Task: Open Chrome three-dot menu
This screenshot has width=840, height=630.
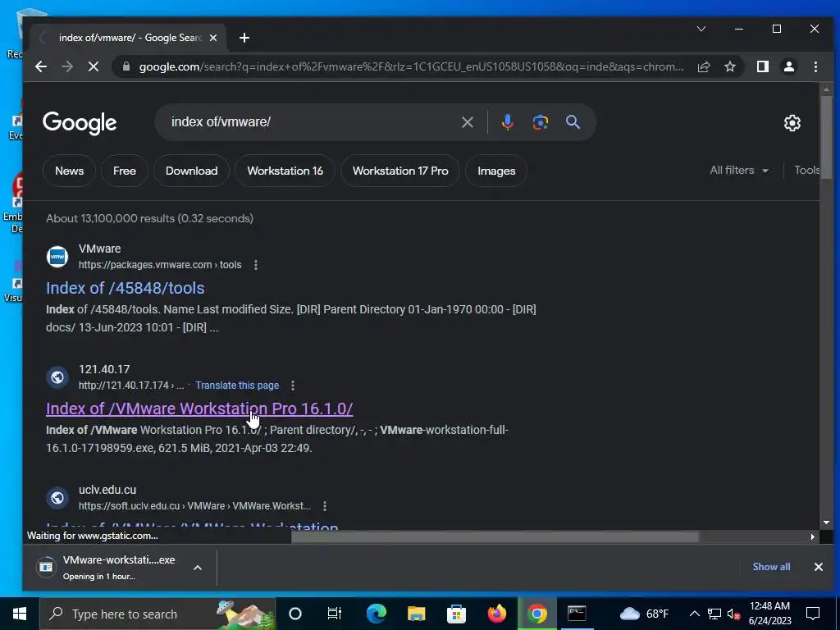Action: (x=815, y=66)
